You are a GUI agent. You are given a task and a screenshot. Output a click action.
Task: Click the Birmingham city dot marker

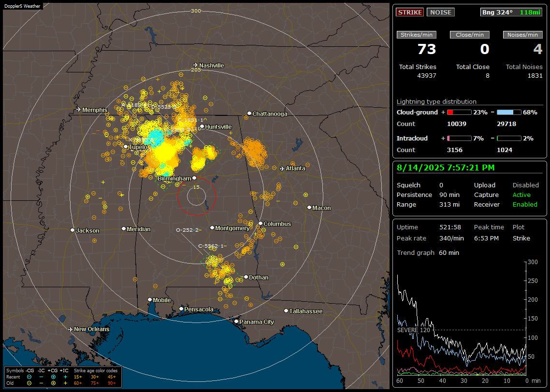[194, 178]
